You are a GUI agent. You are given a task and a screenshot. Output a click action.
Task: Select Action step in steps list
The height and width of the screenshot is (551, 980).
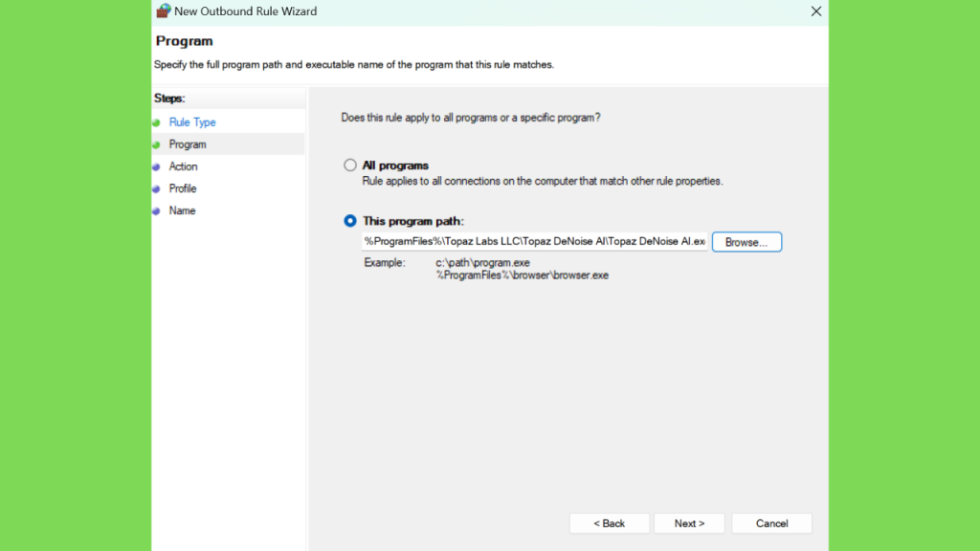(x=183, y=166)
